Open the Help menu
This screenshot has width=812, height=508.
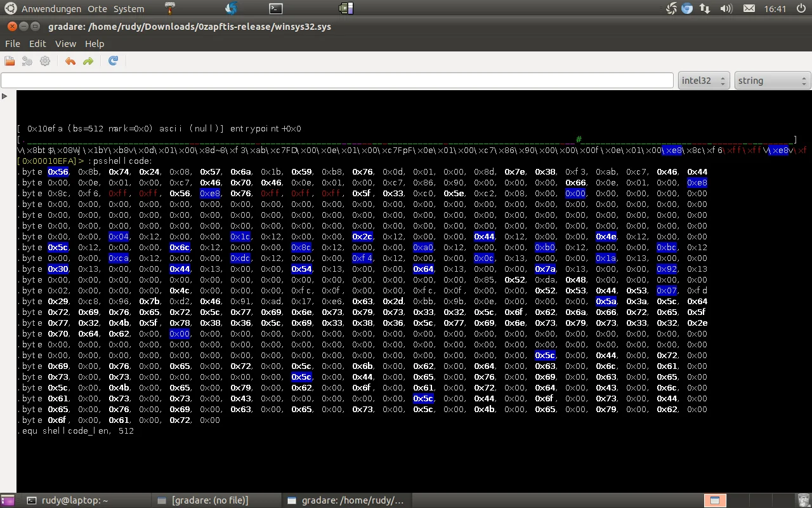pyautogui.click(x=95, y=44)
